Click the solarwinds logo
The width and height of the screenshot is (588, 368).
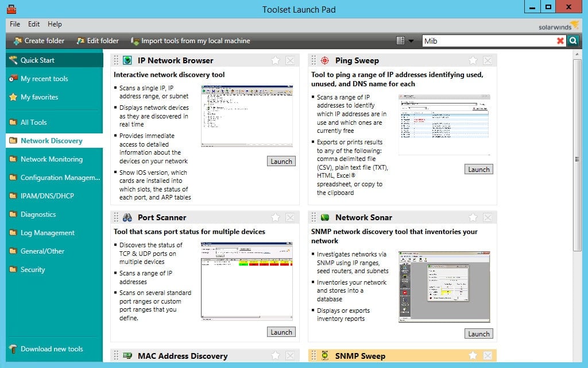(x=559, y=25)
